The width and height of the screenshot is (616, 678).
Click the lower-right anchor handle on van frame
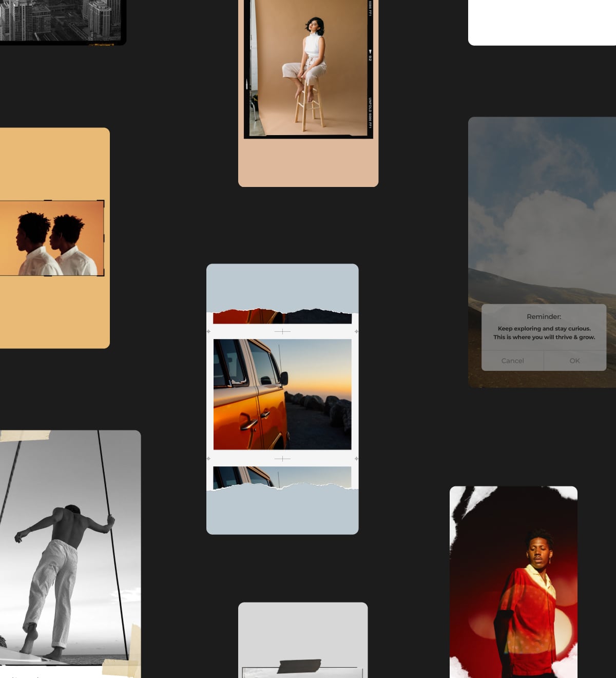pos(356,459)
